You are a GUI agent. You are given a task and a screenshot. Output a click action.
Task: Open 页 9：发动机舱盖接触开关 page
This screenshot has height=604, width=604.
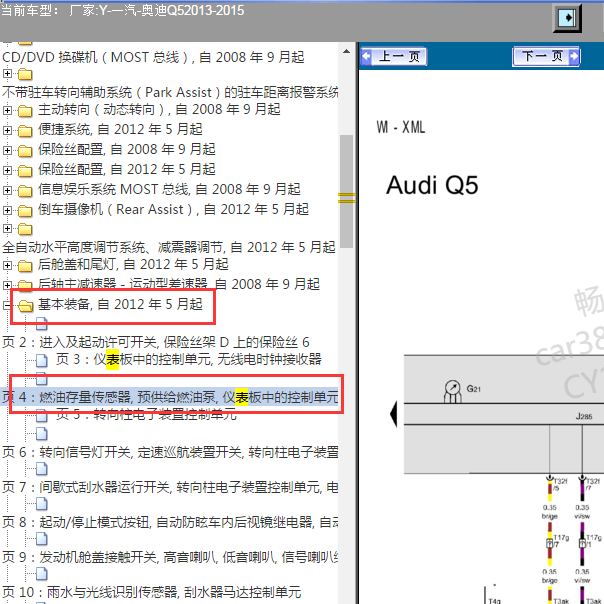point(170,557)
